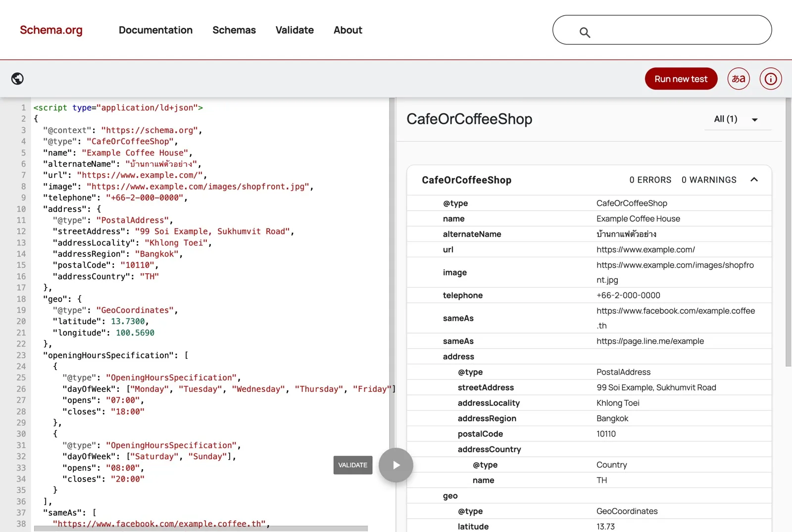The width and height of the screenshot is (792, 532).
Task: Click the streetAddress value 99 Soi Example
Action: pyautogui.click(x=656, y=387)
